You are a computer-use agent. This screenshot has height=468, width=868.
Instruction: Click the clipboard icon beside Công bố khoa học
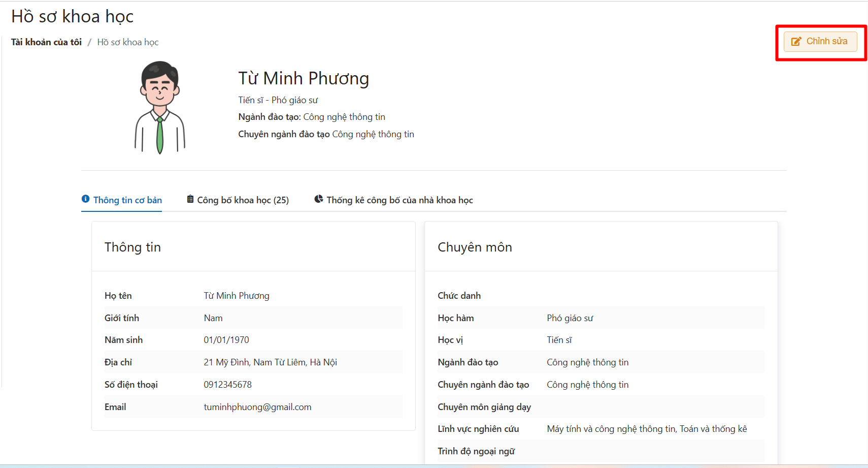click(190, 199)
